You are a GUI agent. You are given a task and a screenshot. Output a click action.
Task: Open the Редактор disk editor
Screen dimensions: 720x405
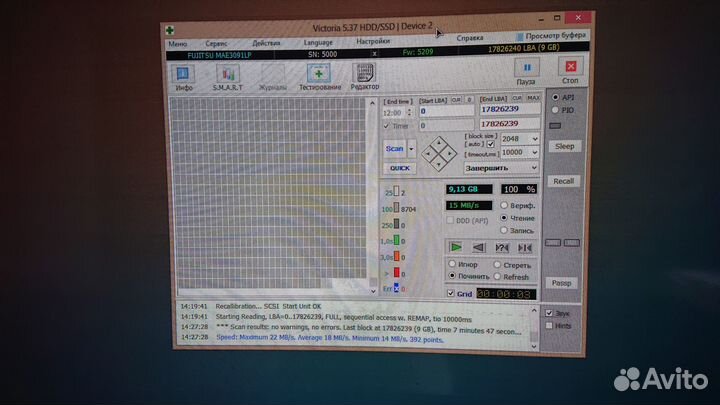[365, 74]
